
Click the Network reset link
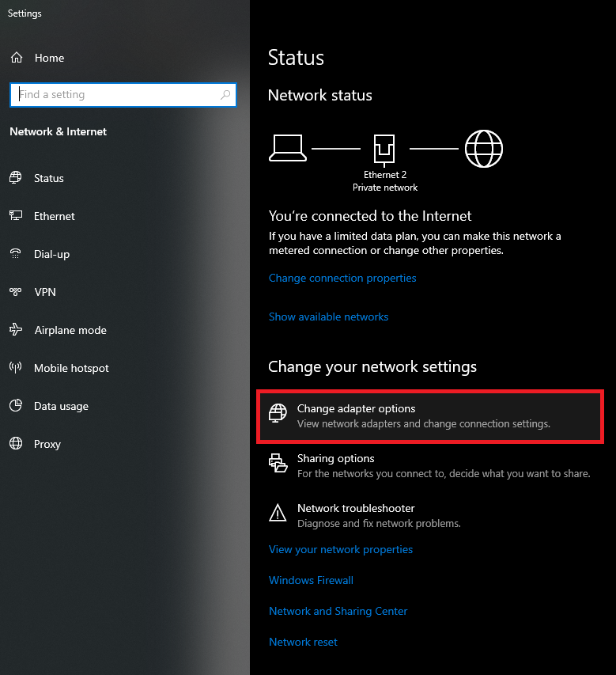[304, 643]
